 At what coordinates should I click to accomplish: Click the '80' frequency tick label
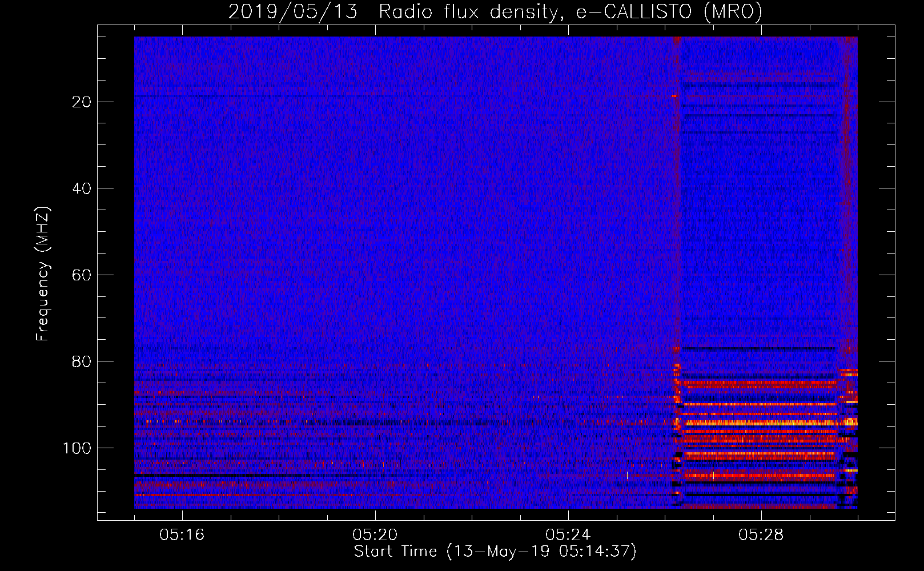pos(82,361)
